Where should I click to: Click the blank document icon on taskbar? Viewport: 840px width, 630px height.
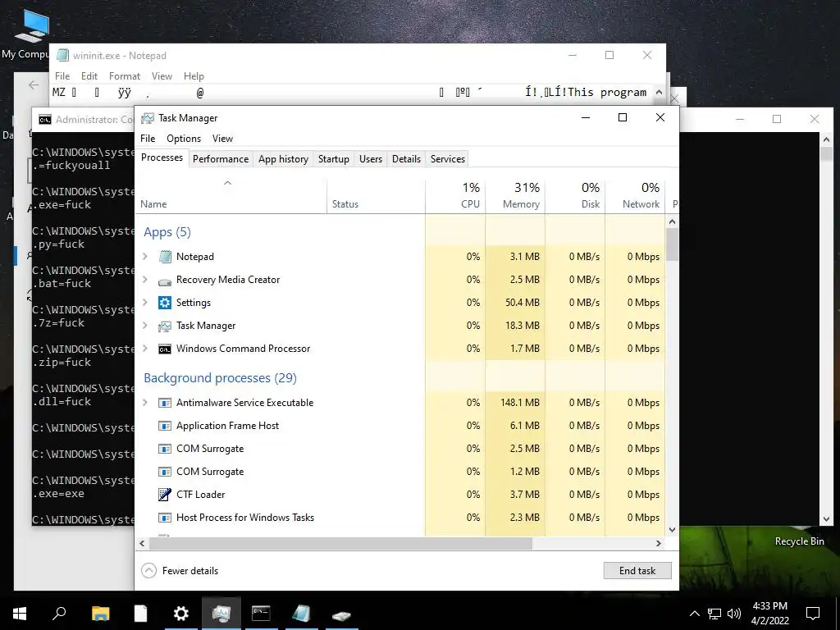(x=140, y=614)
